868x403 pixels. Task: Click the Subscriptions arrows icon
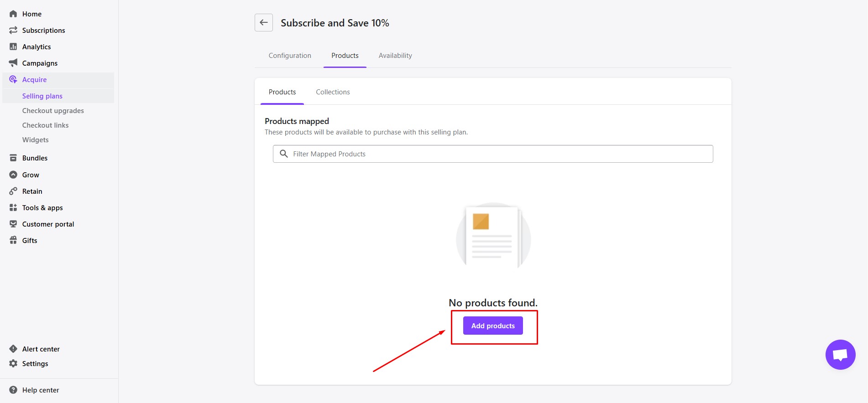tap(13, 31)
